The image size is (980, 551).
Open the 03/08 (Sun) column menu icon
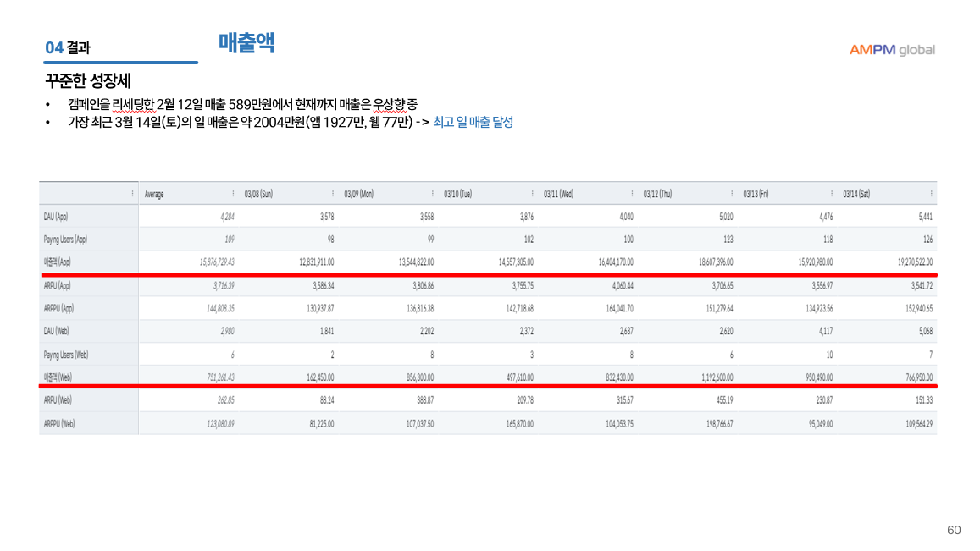point(333,194)
